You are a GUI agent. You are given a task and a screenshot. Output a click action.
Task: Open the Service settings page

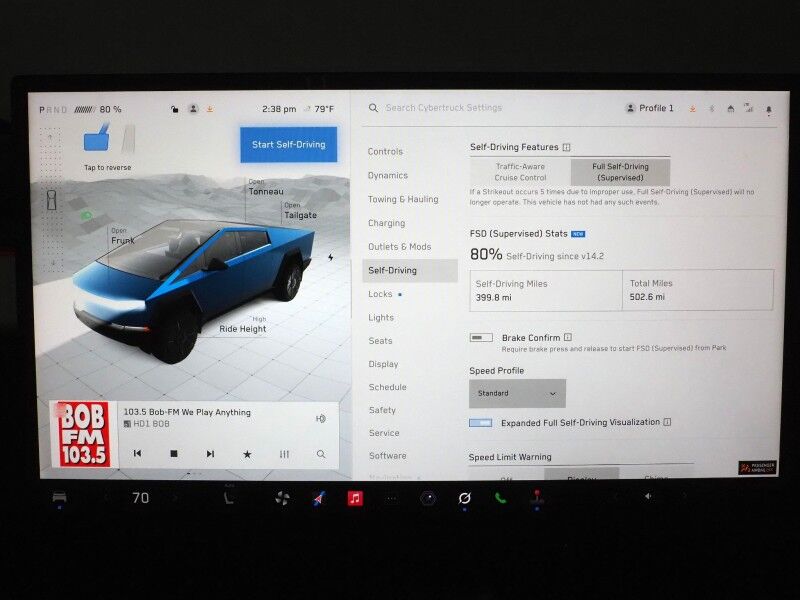[384, 433]
